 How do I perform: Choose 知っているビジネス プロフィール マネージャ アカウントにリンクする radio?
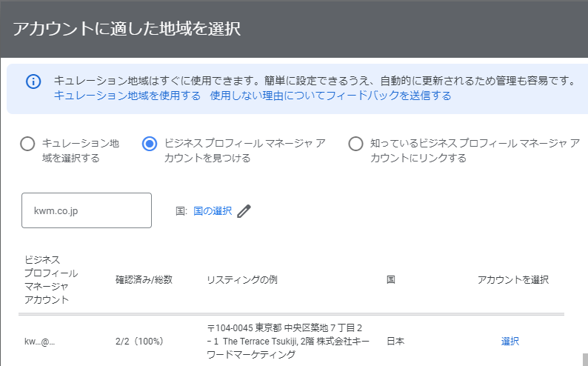tap(355, 144)
